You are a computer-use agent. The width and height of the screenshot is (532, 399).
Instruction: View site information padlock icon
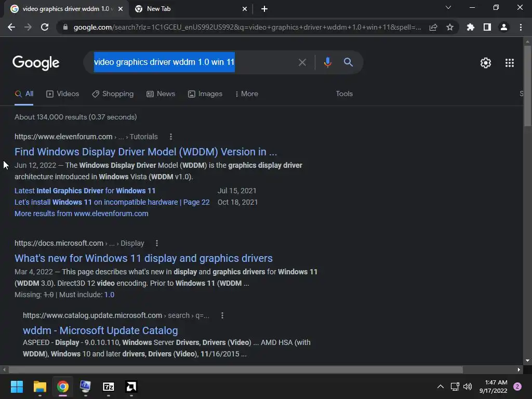point(65,27)
